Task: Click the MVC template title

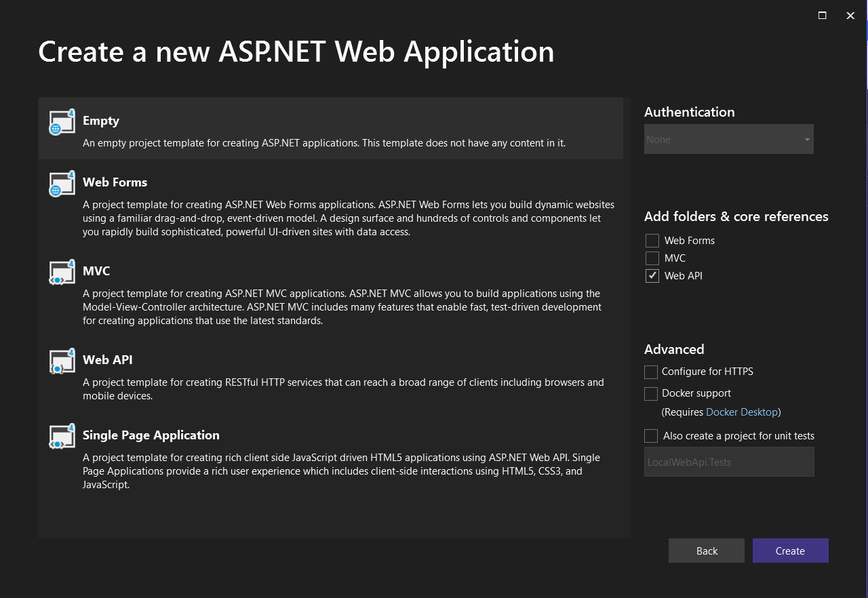Action: pyautogui.click(x=96, y=271)
